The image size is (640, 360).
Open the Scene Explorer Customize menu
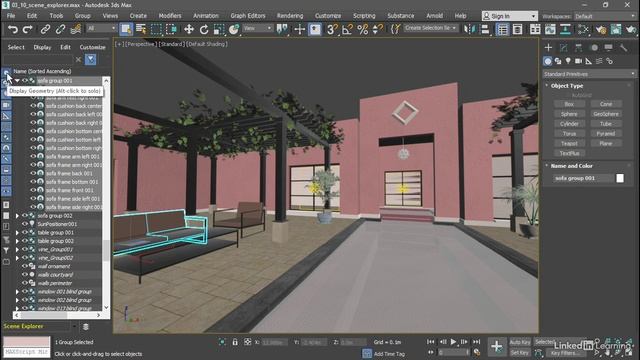click(93, 47)
